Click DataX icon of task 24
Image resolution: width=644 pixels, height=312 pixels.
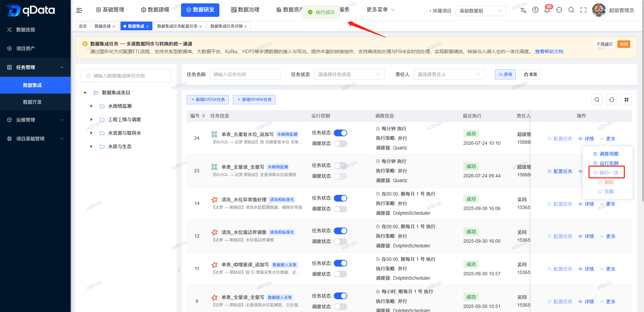click(x=214, y=134)
